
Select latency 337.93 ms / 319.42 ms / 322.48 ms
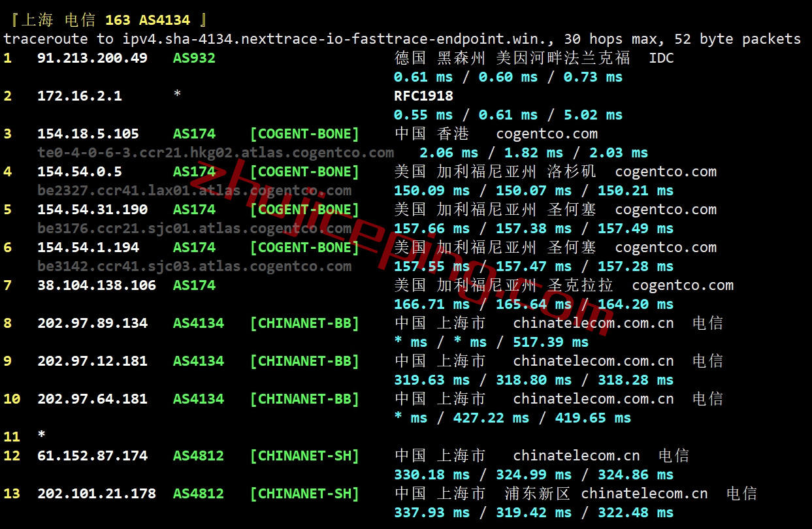coord(534,513)
